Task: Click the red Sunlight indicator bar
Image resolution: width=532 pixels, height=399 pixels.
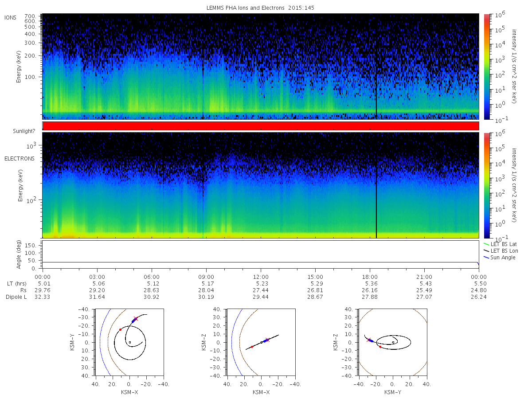Action: coord(261,126)
